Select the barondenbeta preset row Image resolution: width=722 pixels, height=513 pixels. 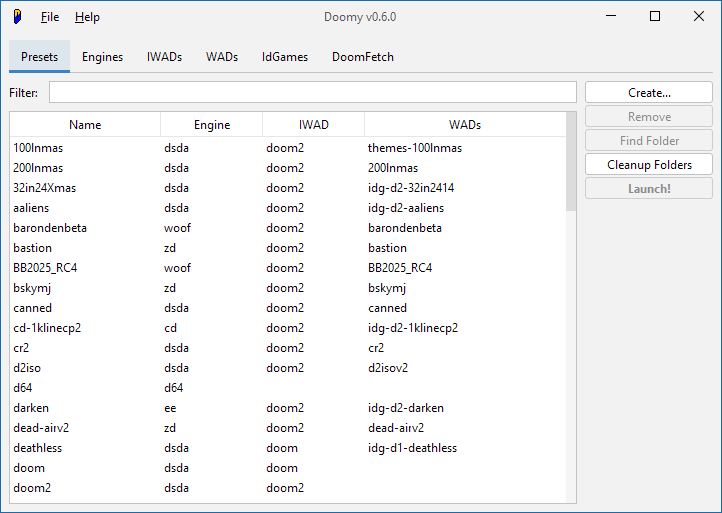(x=50, y=228)
